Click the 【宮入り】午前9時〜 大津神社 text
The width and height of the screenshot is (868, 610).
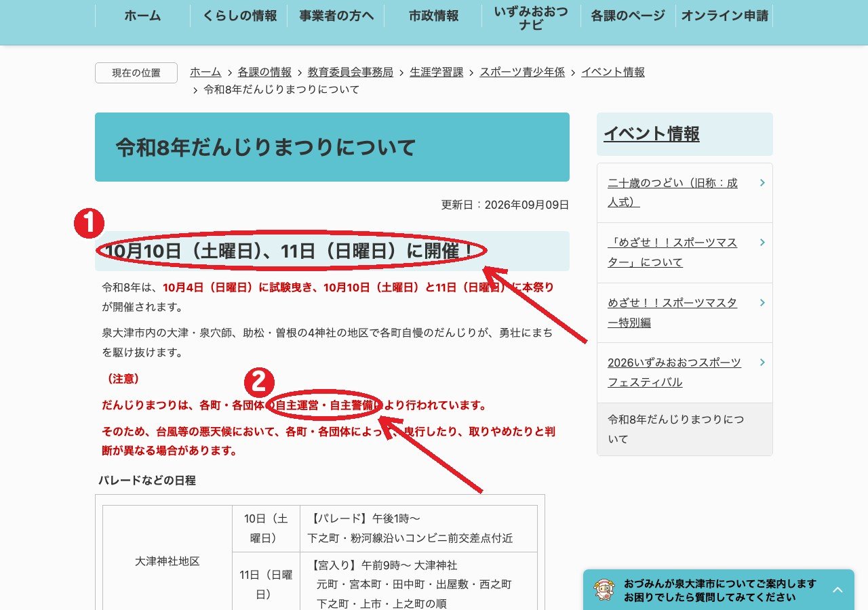pyautogui.click(x=382, y=565)
